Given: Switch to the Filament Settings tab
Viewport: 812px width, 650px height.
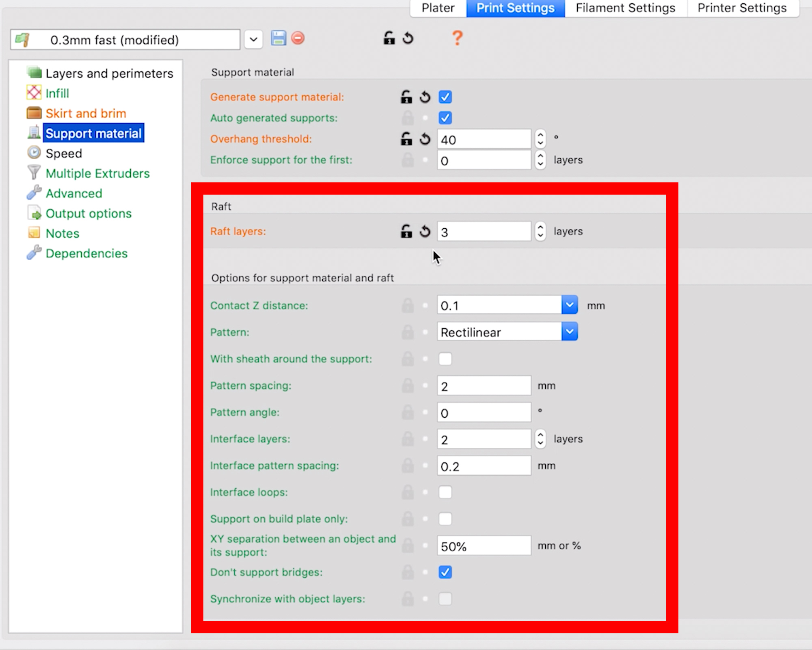Looking at the screenshot, I should point(625,8).
